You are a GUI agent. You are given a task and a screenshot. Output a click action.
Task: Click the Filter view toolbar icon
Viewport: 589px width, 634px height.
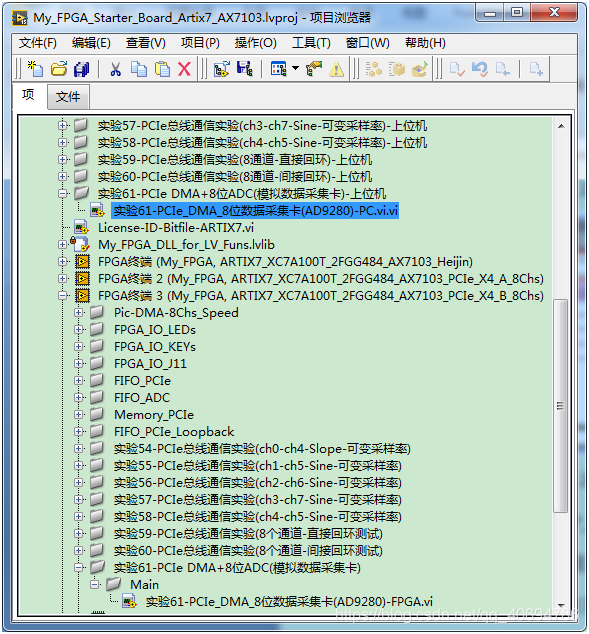(279, 69)
